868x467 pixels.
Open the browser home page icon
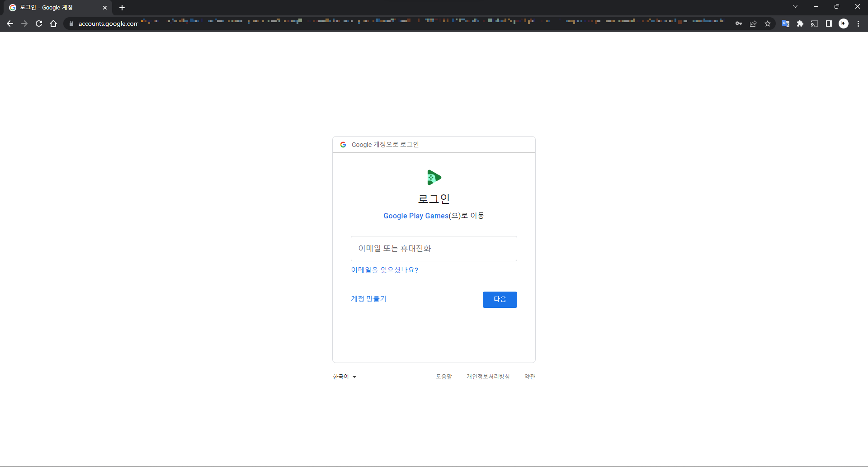[53, 24]
